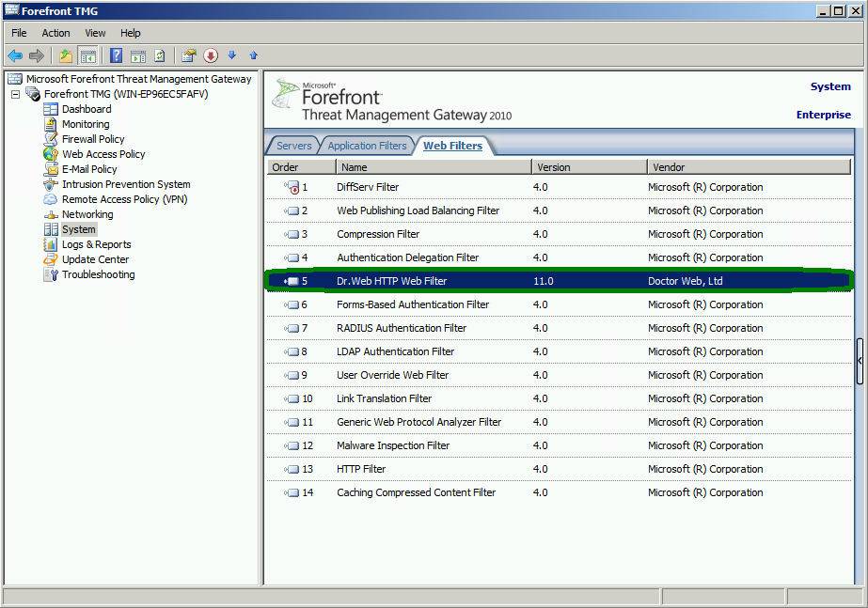This screenshot has width=868, height=608.
Task: Click the filter icon in row 12
Action: click(292, 446)
